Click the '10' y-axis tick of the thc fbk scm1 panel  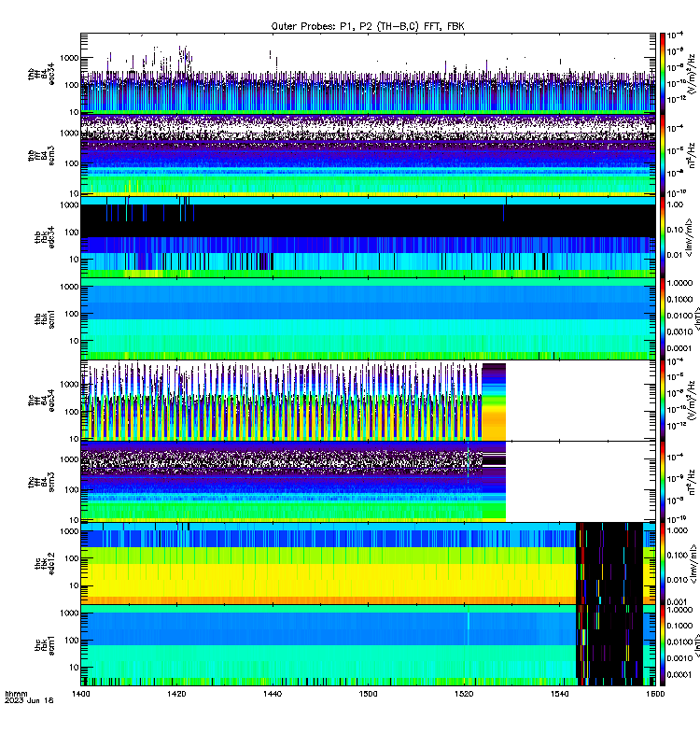click(74, 668)
